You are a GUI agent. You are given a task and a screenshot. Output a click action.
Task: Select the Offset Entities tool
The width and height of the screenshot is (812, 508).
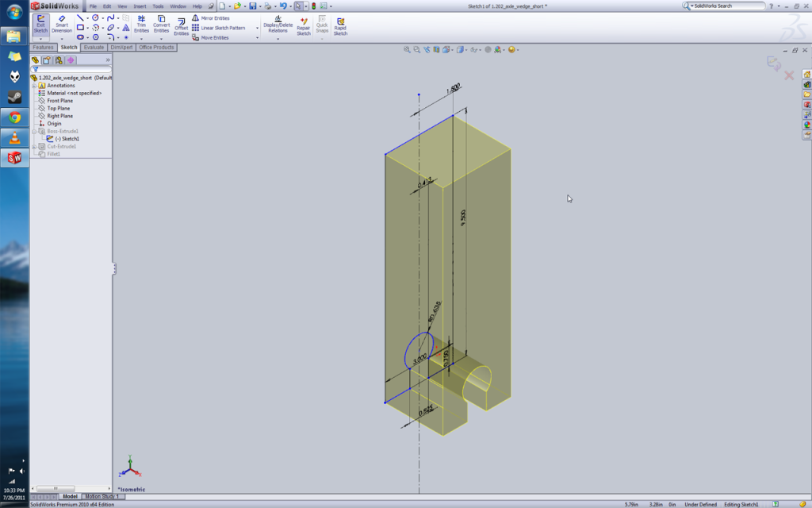point(181,24)
